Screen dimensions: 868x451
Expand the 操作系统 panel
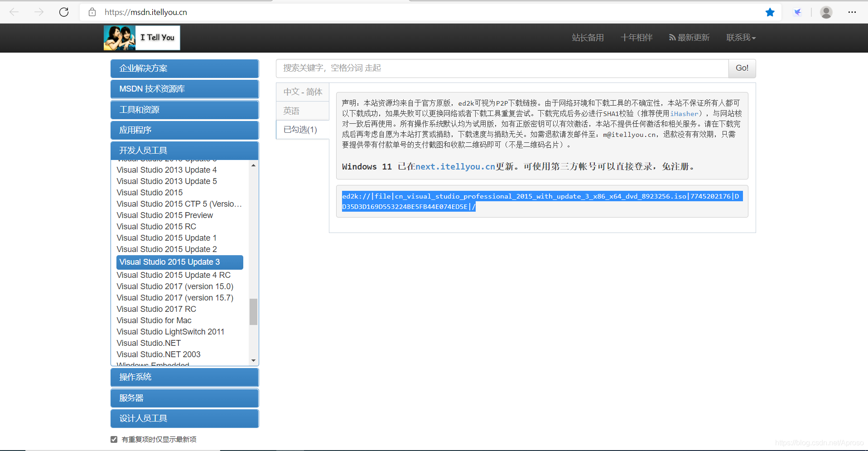point(185,377)
